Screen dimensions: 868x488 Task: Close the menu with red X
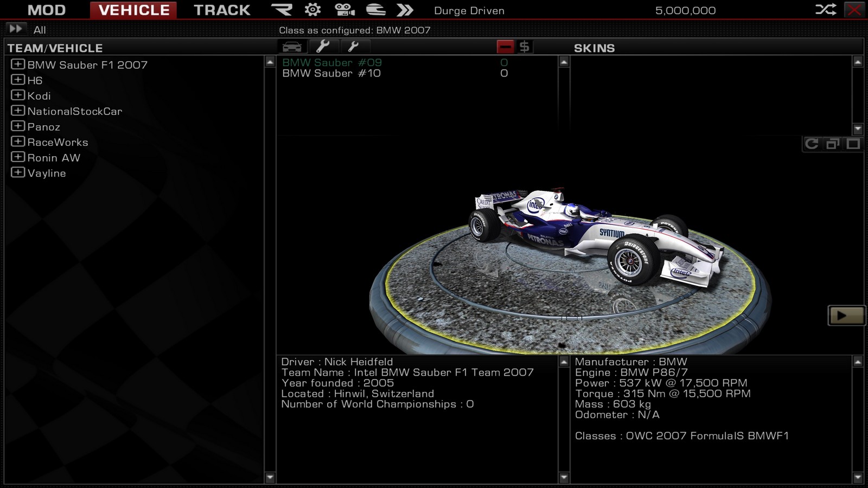click(854, 10)
